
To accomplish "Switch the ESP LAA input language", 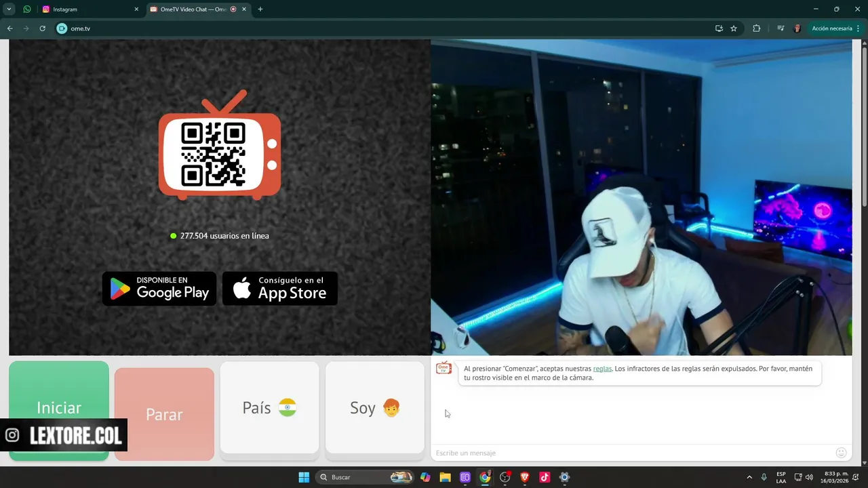I will pos(781,477).
